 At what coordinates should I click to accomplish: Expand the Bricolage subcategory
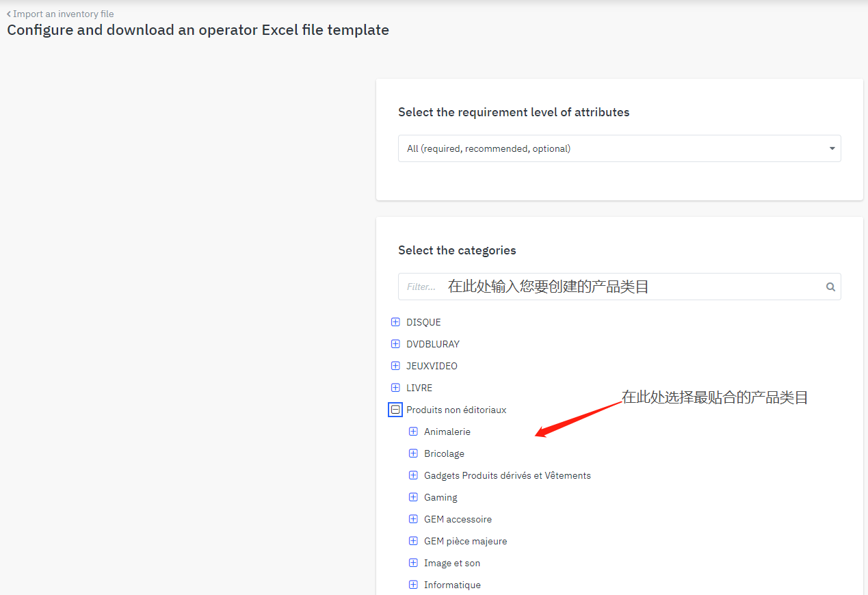click(413, 453)
